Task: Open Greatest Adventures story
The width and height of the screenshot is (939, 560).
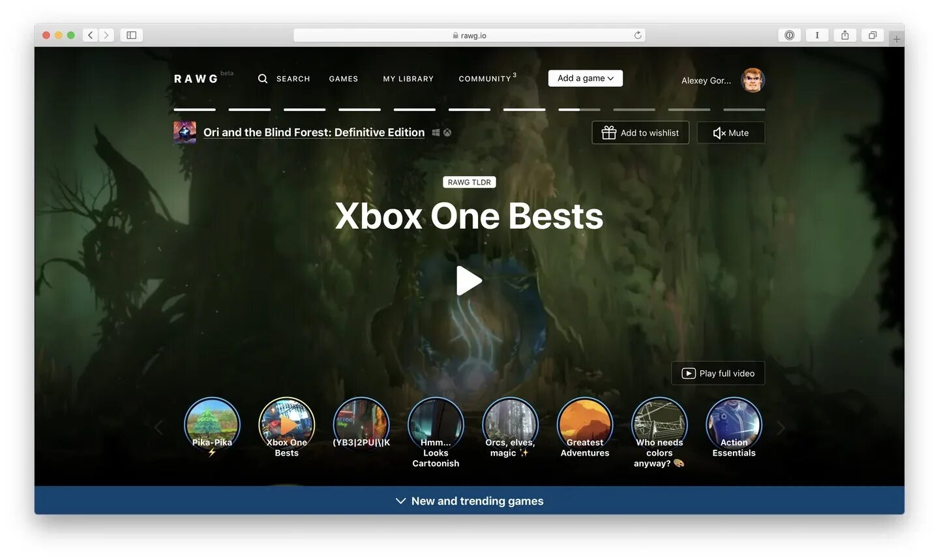Action: click(x=585, y=425)
